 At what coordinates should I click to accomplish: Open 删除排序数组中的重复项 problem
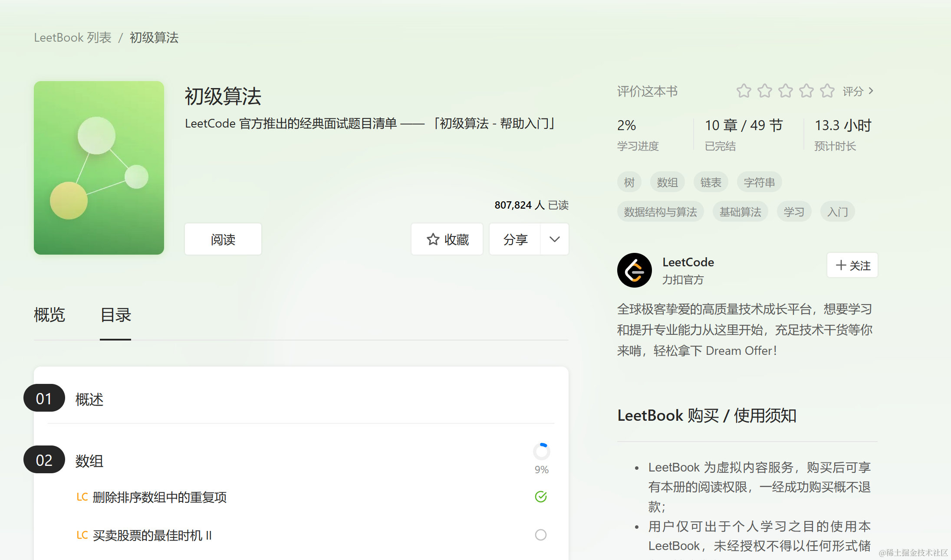pyautogui.click(x=160, y=497)
